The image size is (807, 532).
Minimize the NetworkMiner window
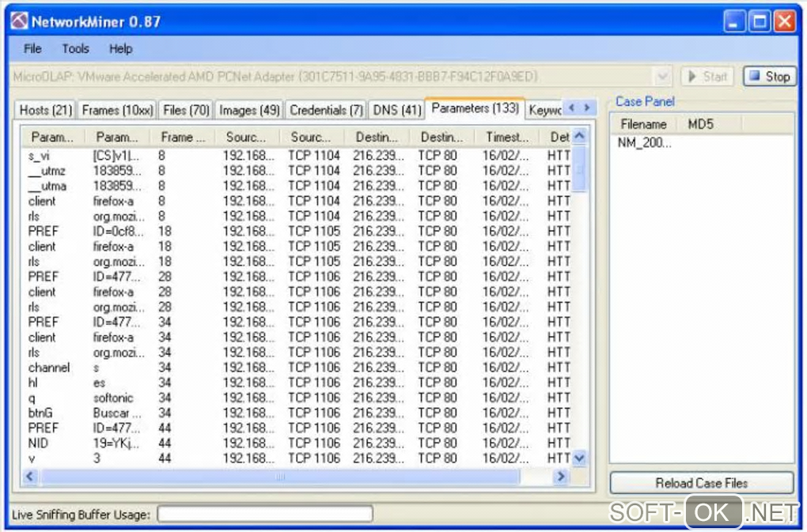pos(734,21)
